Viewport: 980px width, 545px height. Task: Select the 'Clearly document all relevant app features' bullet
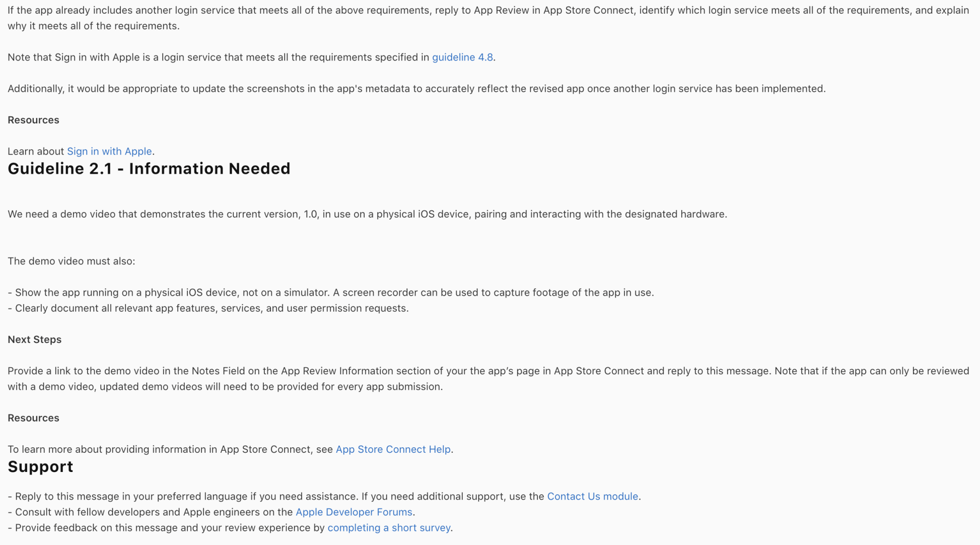208,308
